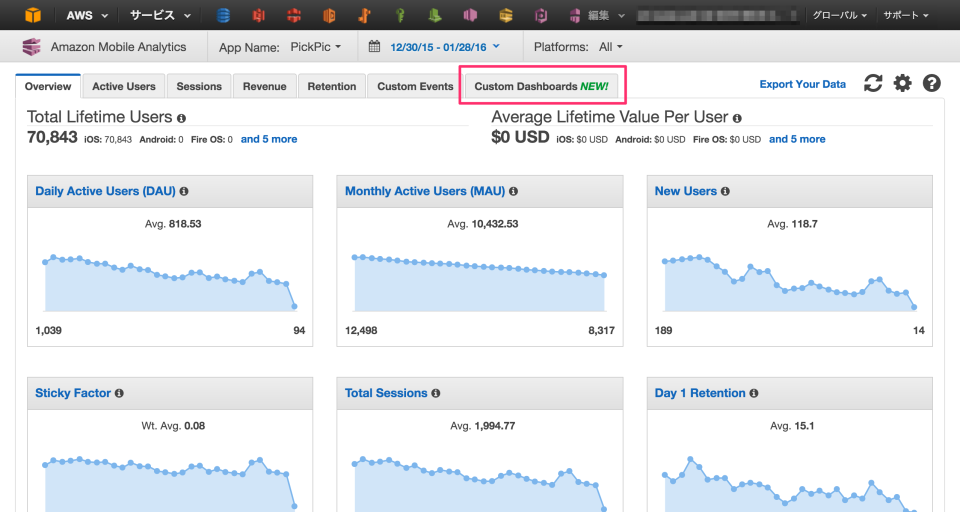Expand the AWS dropdown menu
The width and height of the screenshot is (960, 512).
pos(87,15)
